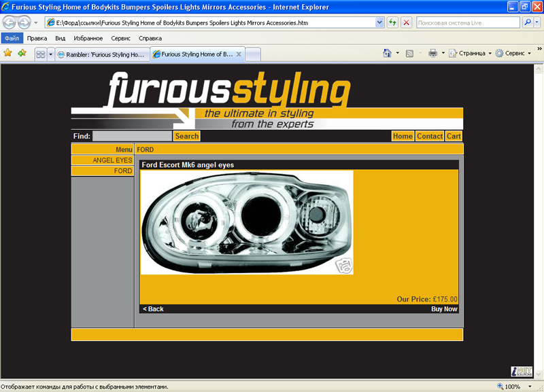The height and width of the screenshot is (392, 544).
Task: Select ANGEL EYES in the side menu
Action: 103,160
